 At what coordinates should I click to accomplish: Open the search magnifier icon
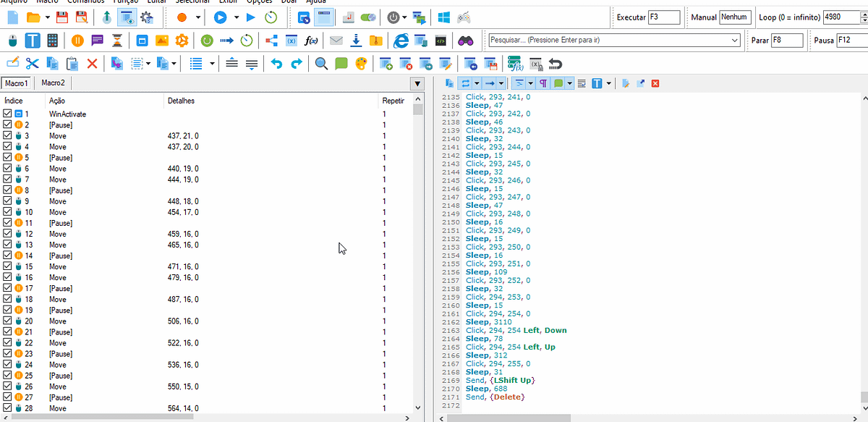[x=322, y=64]
